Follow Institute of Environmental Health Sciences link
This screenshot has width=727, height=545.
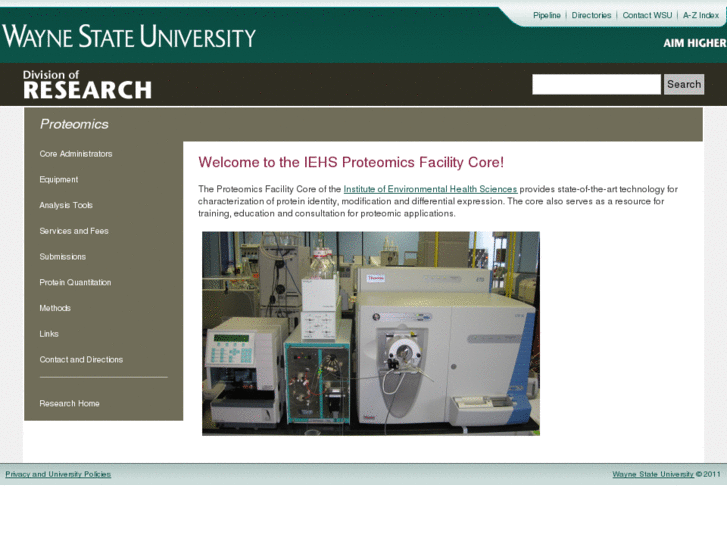[x=430, y=189]
